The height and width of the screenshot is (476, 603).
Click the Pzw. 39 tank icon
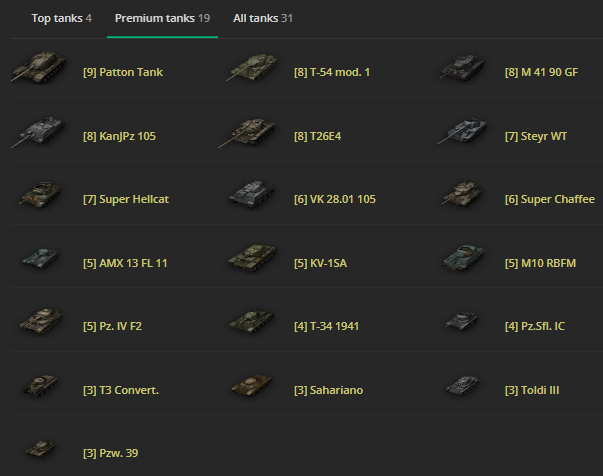40,449
